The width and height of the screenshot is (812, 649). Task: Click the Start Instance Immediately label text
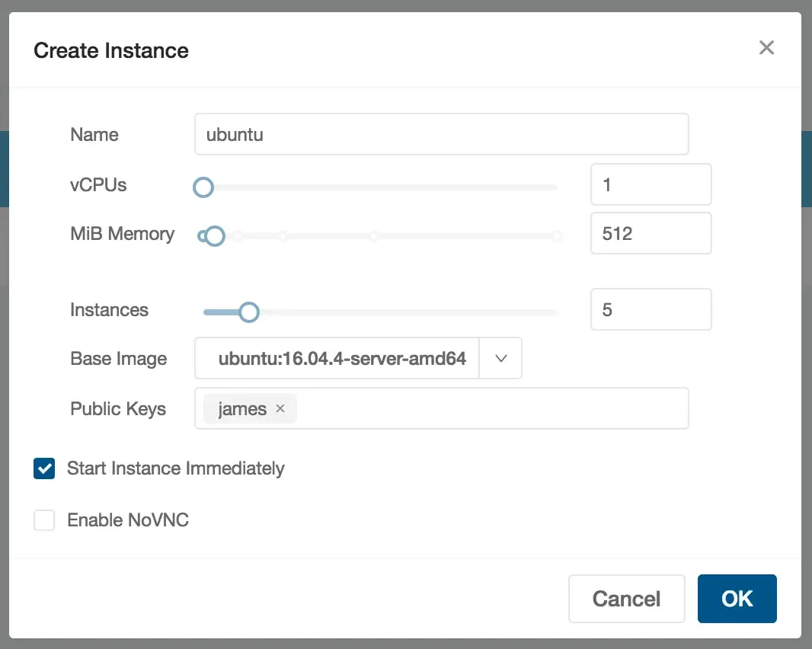(x=175, y=468)
